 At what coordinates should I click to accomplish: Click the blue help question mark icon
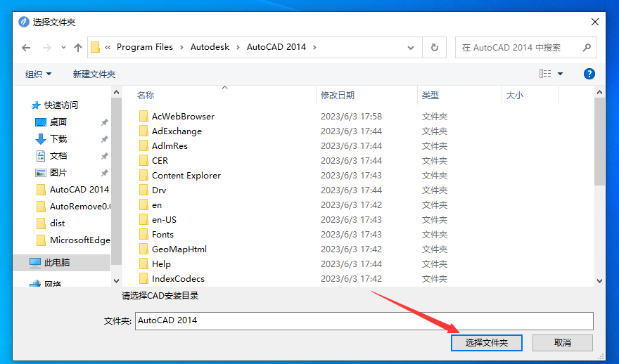click(589, 74)
